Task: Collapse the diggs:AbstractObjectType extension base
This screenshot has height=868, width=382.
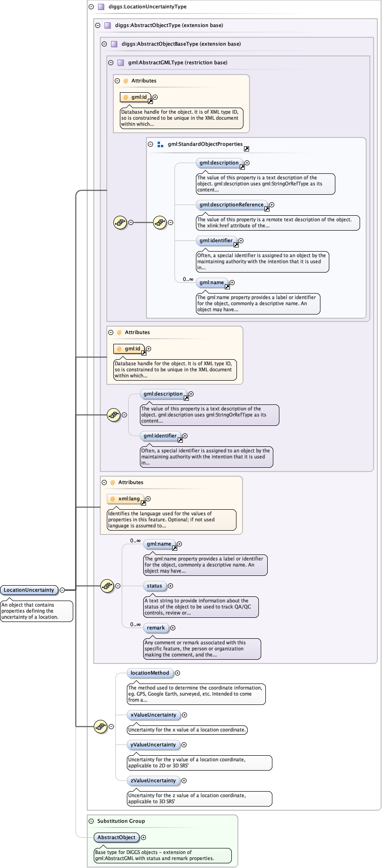Action: (98, 26)
